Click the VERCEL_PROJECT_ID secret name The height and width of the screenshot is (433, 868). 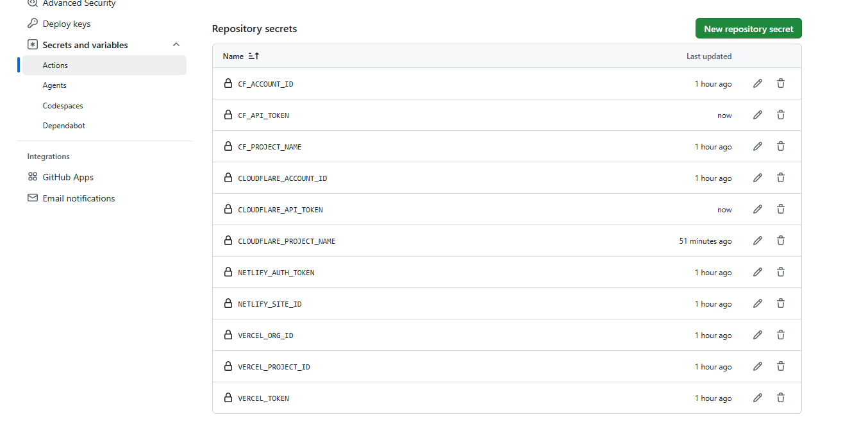(274, 367)
